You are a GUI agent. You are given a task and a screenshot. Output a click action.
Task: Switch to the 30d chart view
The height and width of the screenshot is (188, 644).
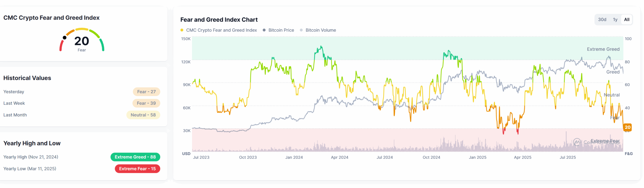tap(603, 19)
